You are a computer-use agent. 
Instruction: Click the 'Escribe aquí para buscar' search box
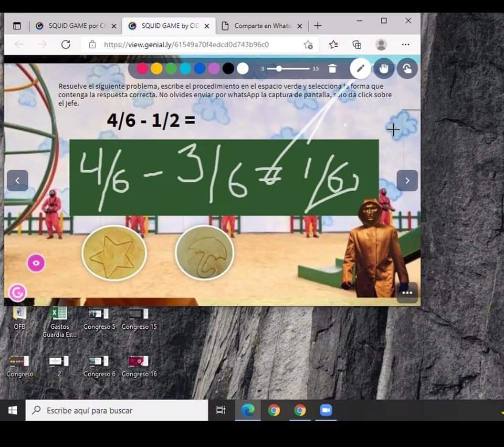coord(117,410)
